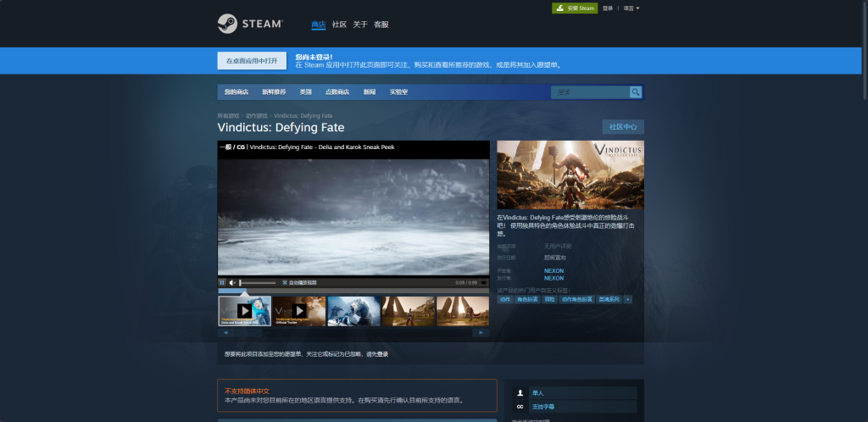
Task: Expand the 新鲜推荐 store menu
Action: (274, 92)
